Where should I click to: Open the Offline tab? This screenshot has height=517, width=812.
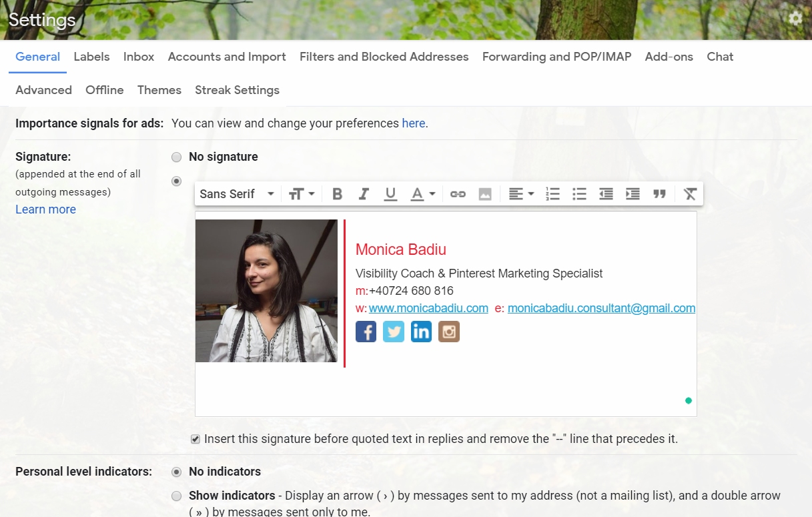tap(105, 90)
